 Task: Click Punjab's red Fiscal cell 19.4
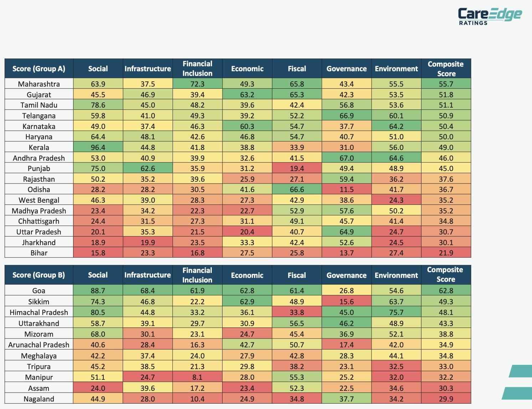click(x=297, y=169)
